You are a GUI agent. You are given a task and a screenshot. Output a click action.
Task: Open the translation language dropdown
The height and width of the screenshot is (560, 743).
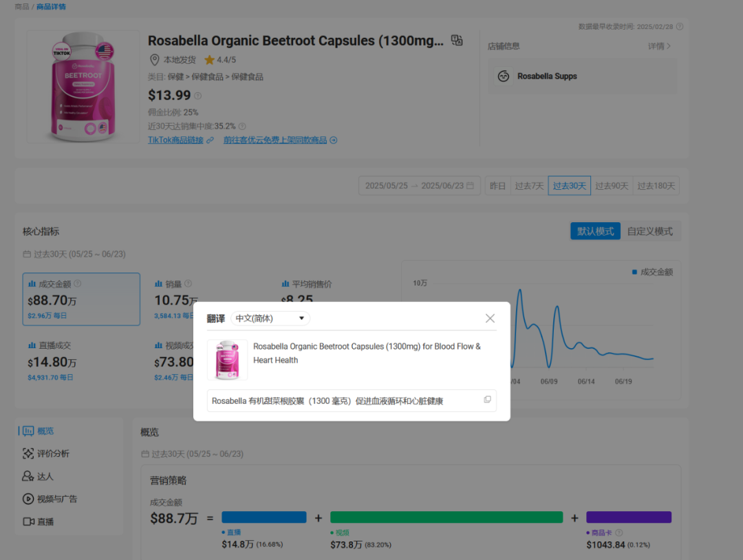pyautogui.click(x=270, y=319)
